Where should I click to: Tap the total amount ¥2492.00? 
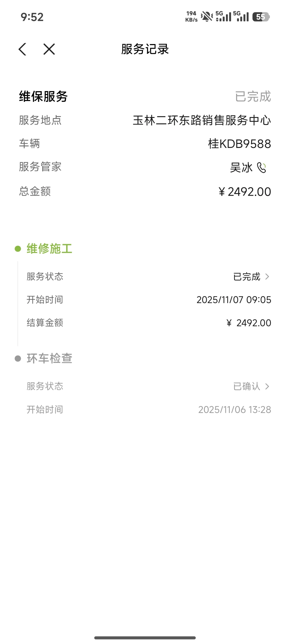(245, 192)
